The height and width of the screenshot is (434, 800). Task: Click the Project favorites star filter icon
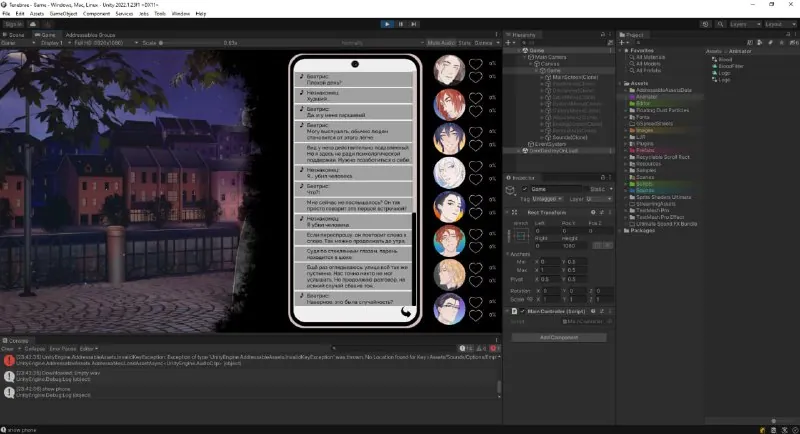(782, 43)
